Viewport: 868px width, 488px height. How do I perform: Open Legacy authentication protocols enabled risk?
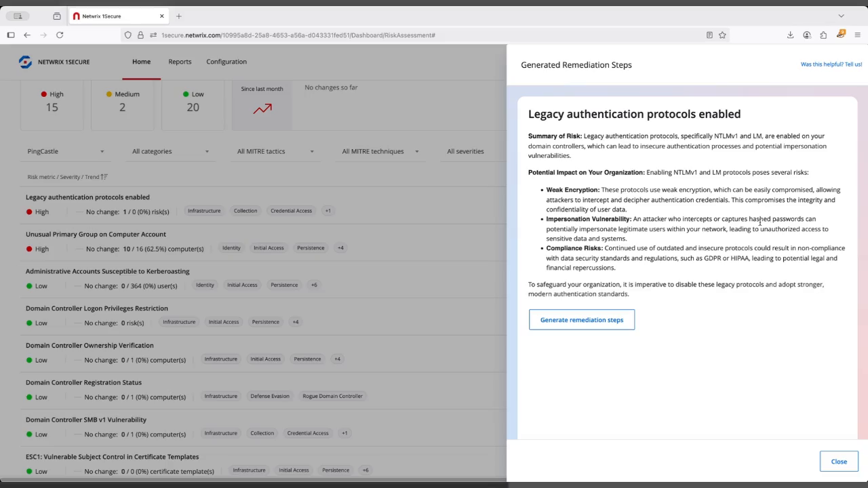(x=87, y=197)
